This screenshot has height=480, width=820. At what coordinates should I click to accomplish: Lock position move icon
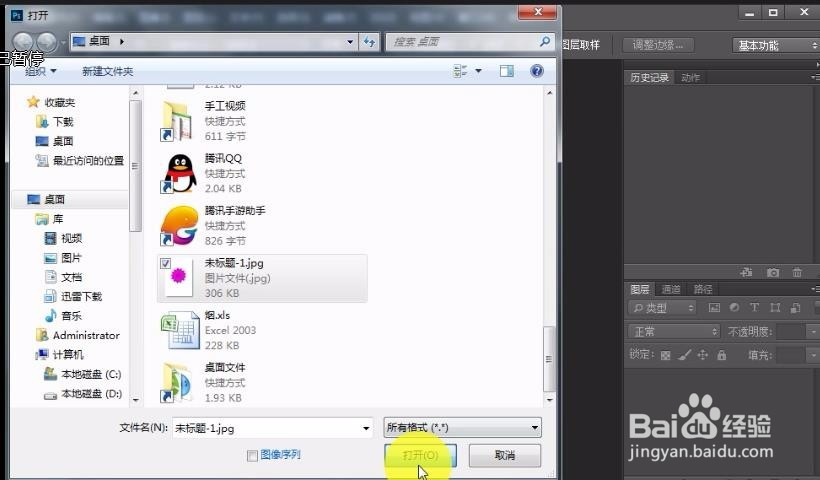pyautogui.click(x=703, y=355)
